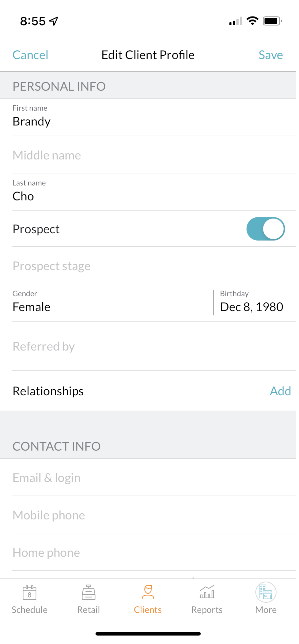Tap the Wi-Fi icon in status bar

coord(252,21)
